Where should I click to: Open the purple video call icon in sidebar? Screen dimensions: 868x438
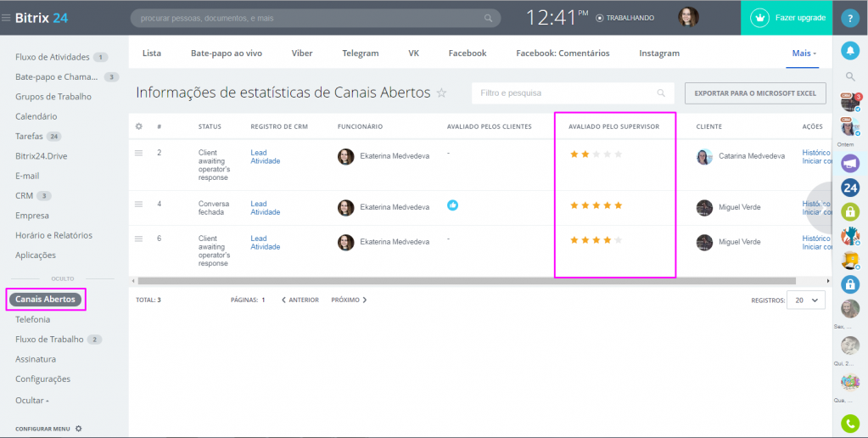(x=850, y=163)
